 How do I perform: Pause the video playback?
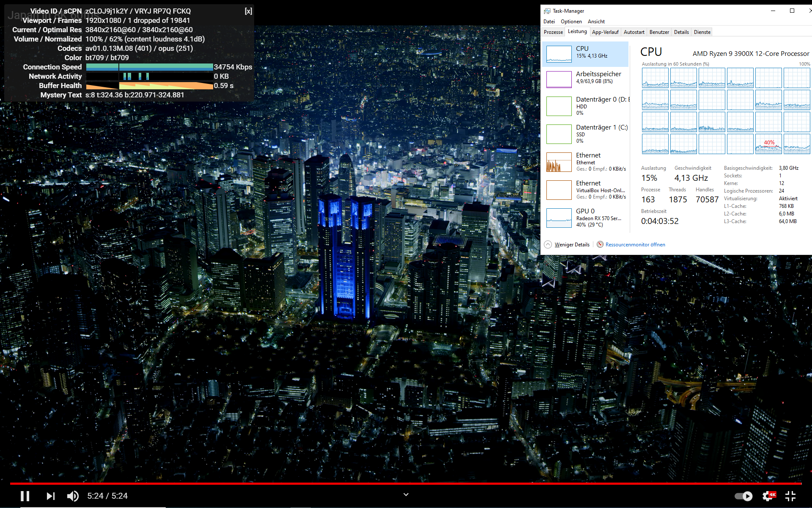25,496
